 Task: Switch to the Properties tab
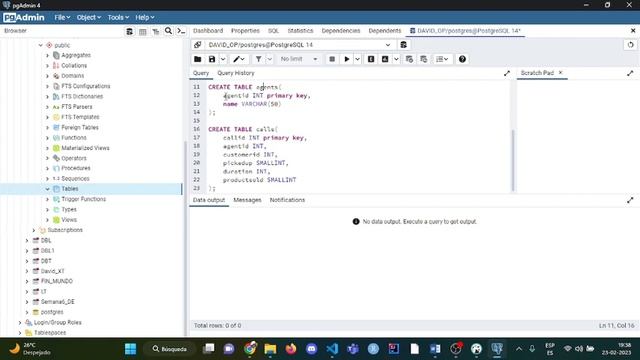[x=245, y=31]
